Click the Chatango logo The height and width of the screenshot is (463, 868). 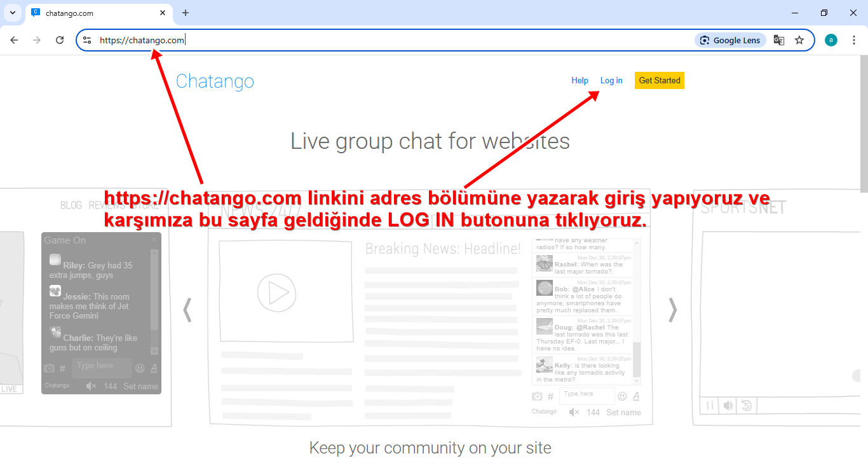(x=215, y=81)
